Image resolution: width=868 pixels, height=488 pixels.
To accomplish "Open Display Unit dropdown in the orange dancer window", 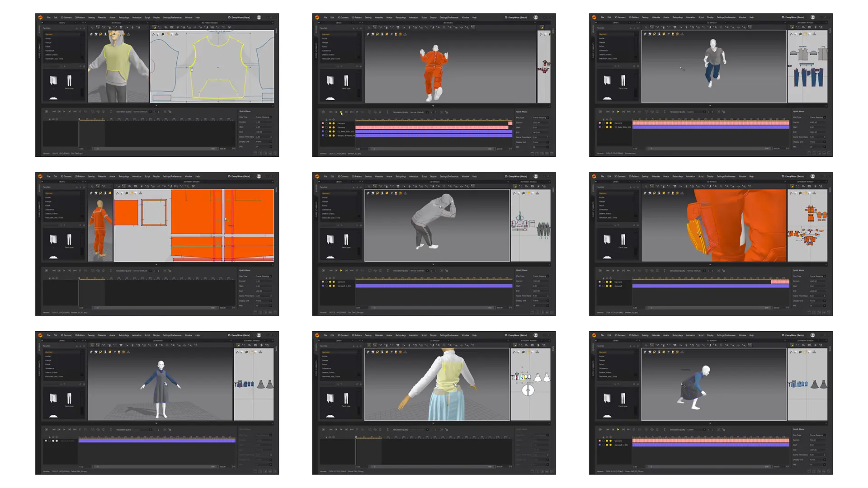I will [540, 142].
